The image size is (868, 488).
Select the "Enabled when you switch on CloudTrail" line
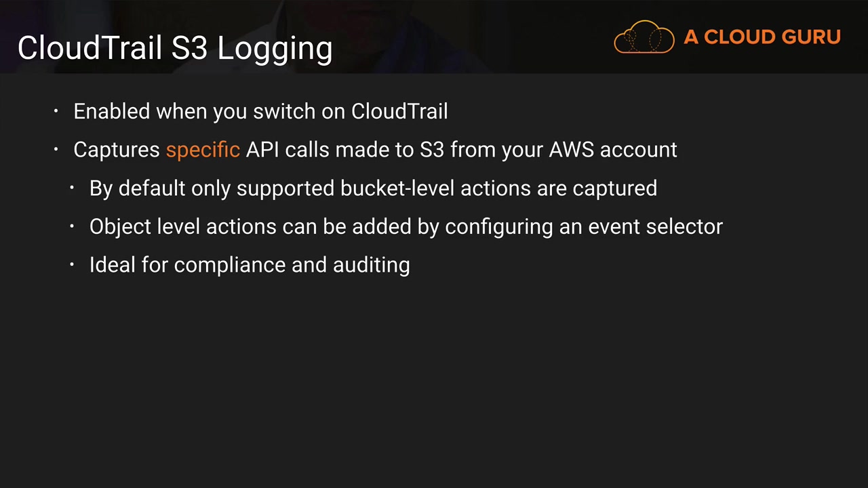[x=260, y=111]
